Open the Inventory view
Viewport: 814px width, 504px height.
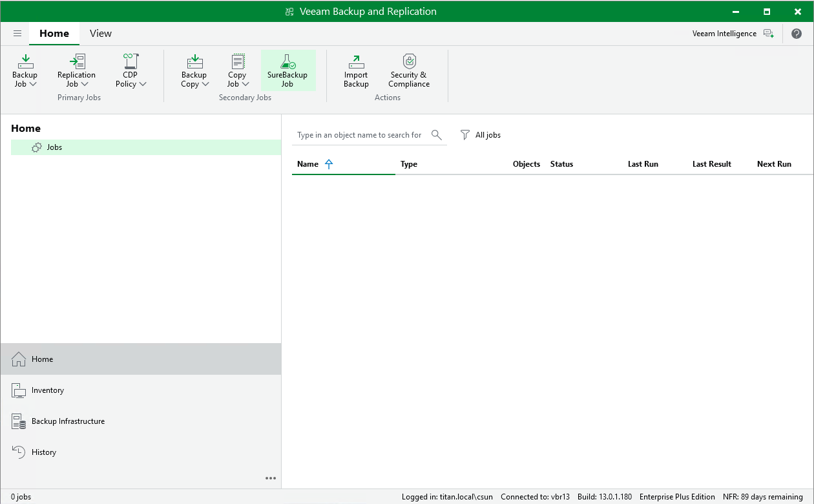click(48, 390)
